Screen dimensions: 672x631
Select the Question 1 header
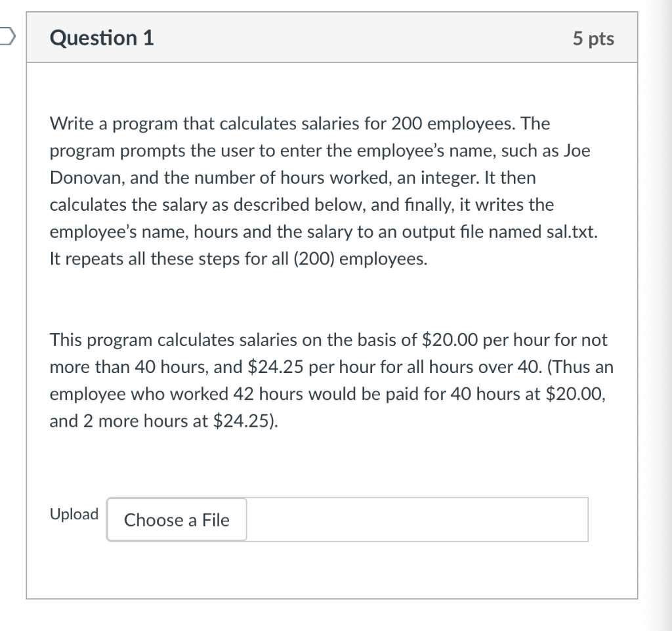coord(101,38)
